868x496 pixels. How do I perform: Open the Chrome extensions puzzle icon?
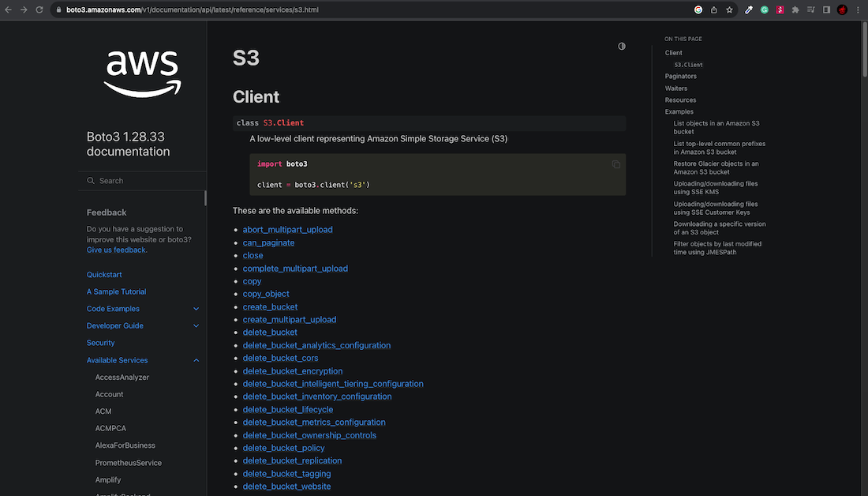coord(795,10)
